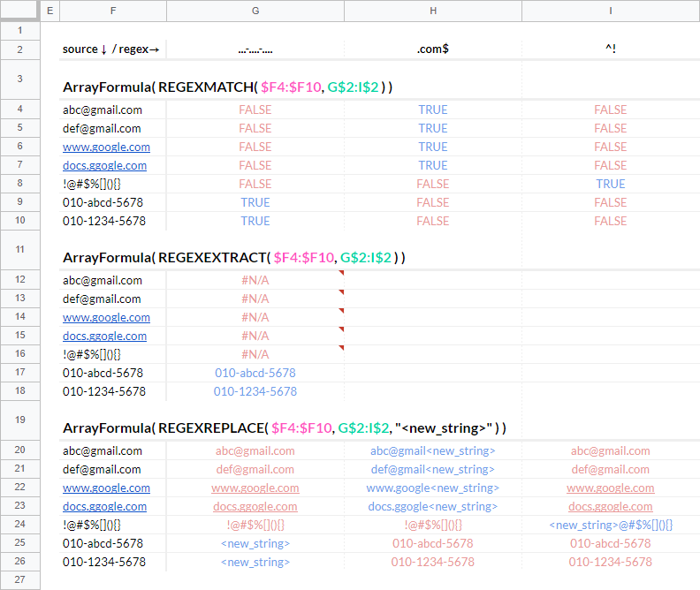Screen dimensions: 700x590
Task: Select the REGEXREPLACE formula heading cell
Action: tap(285, 427)
